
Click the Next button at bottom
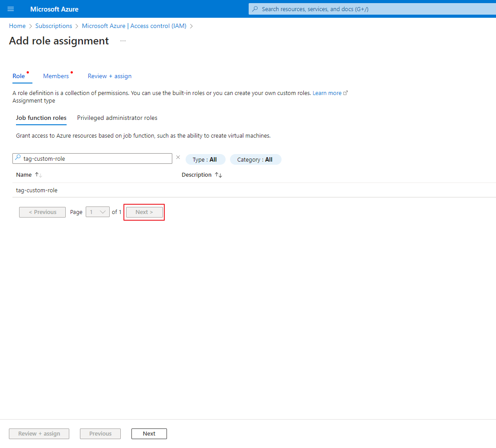coord(149,434)
